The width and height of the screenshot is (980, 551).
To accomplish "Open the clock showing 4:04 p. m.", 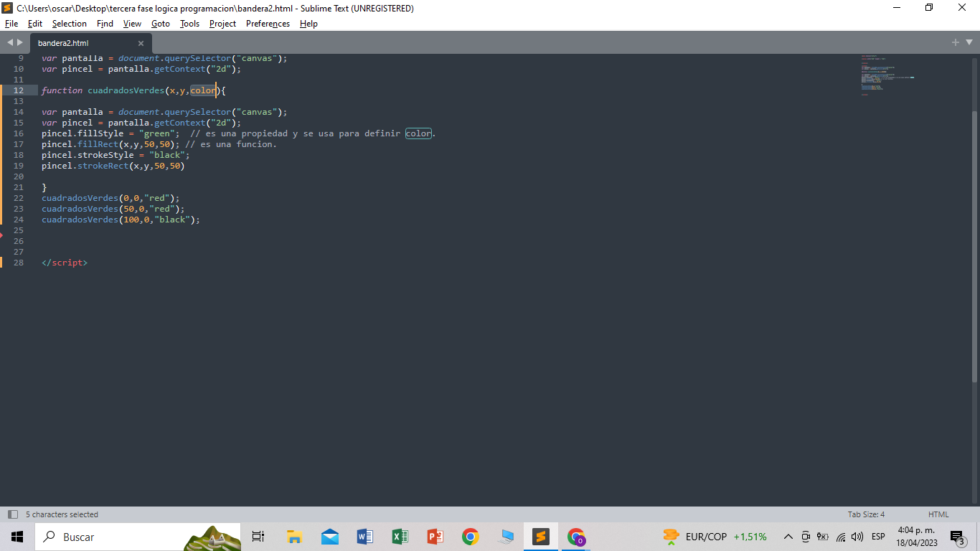I will 917,537.
